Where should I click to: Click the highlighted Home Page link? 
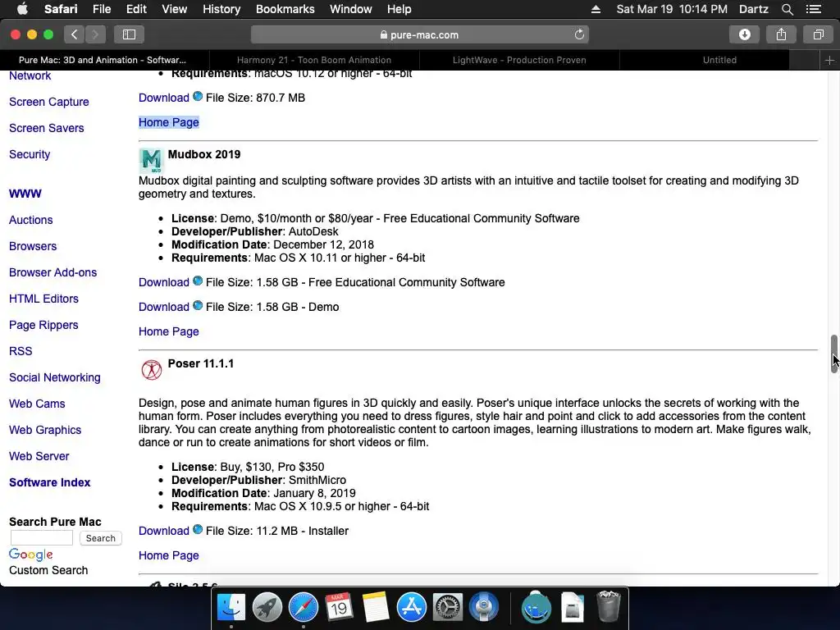[169, 123]
